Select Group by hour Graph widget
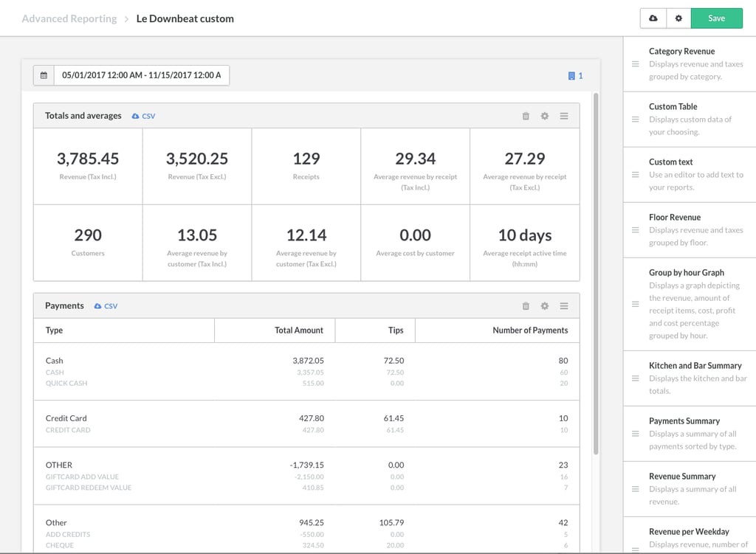Image resolution: width=756 pixels, height=554 pixels. pos(686,273)
